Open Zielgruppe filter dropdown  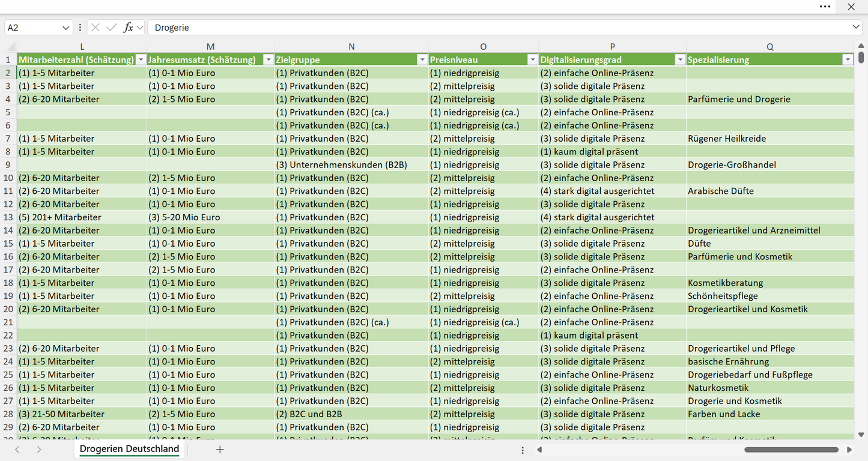click(422, 60)
